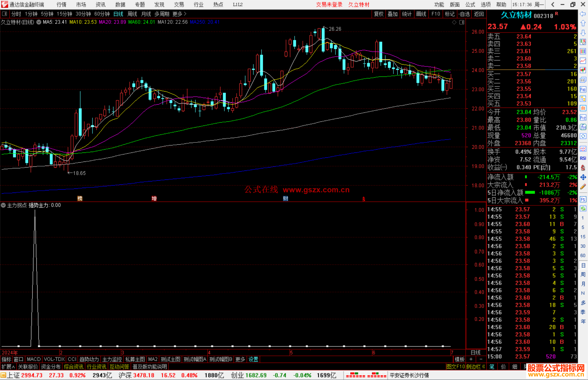Open the candlestick chart sidebar icon
The width and height of the screenshot is (588, 380).
click(x=583, y=70)
